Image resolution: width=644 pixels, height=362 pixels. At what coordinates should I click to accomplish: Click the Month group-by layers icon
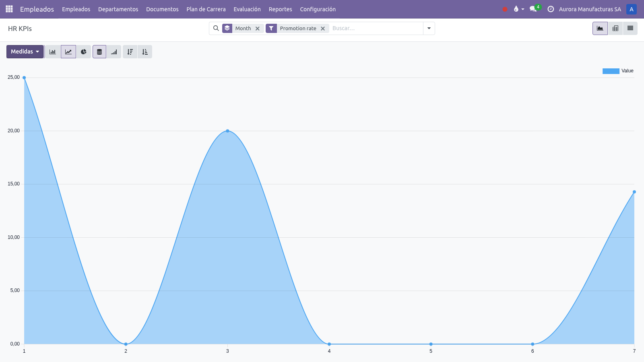click(x=227, y=28)
